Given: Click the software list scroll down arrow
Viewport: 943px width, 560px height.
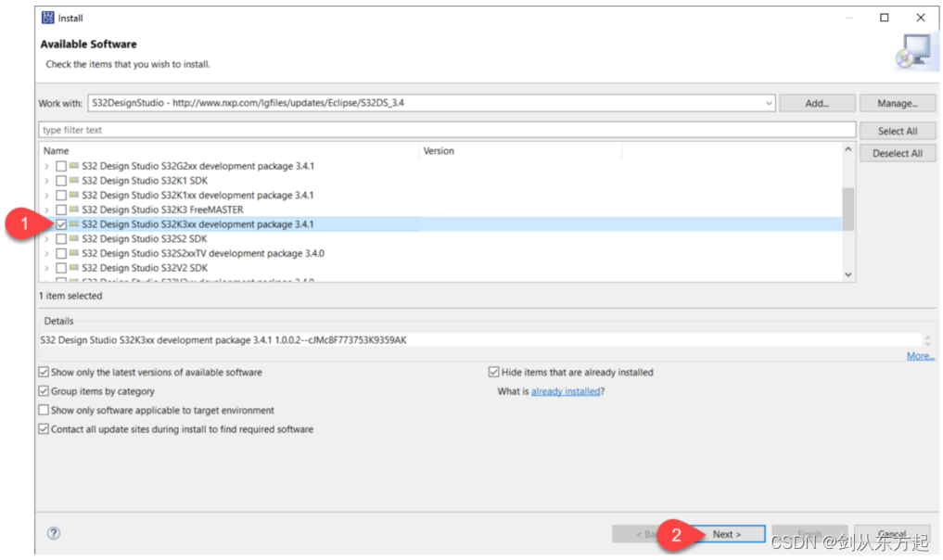Looking at the screenshot, I should tap(848, 274).
